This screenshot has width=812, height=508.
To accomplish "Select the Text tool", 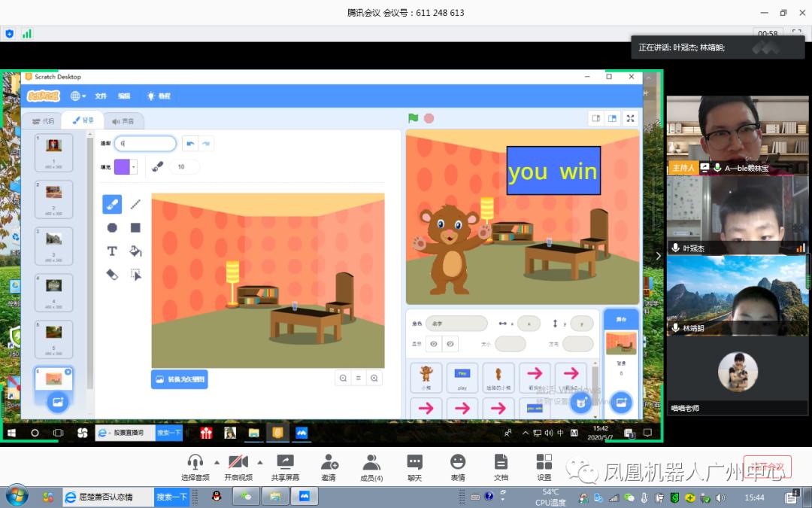I will point(112,251).
